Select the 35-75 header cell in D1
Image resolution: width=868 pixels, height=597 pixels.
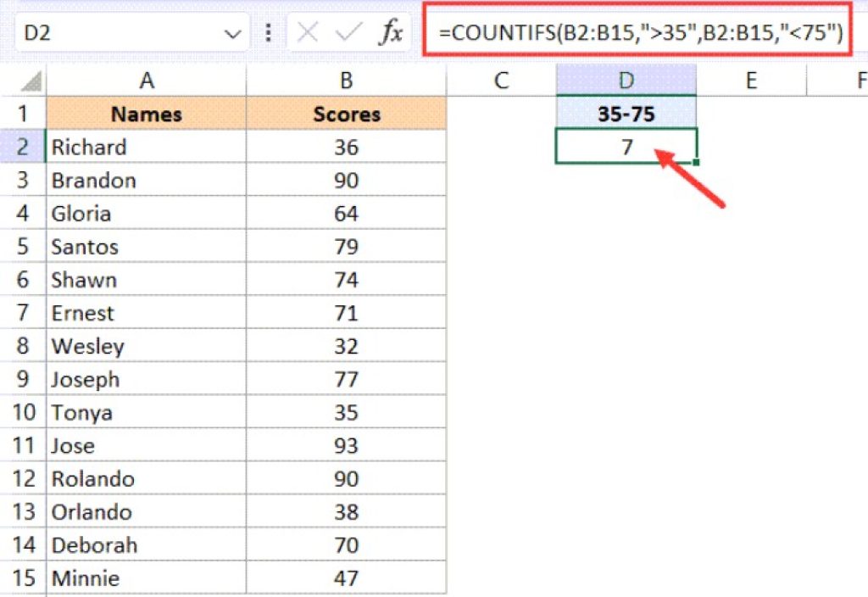[626, 114]
